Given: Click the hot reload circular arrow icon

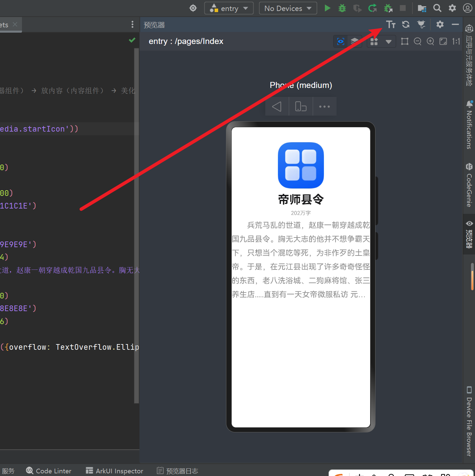Looking at the screenshot, I should coord(373,8).
